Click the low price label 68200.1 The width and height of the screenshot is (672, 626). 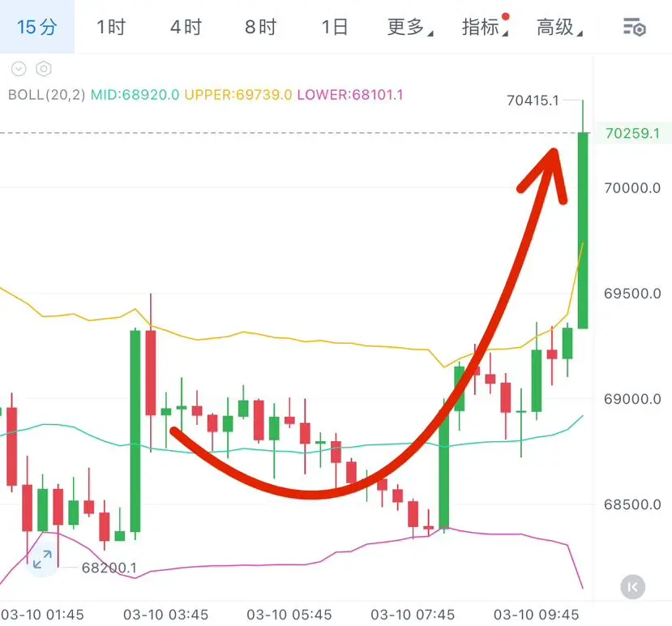pyautogui.click(x=109, y=568)
